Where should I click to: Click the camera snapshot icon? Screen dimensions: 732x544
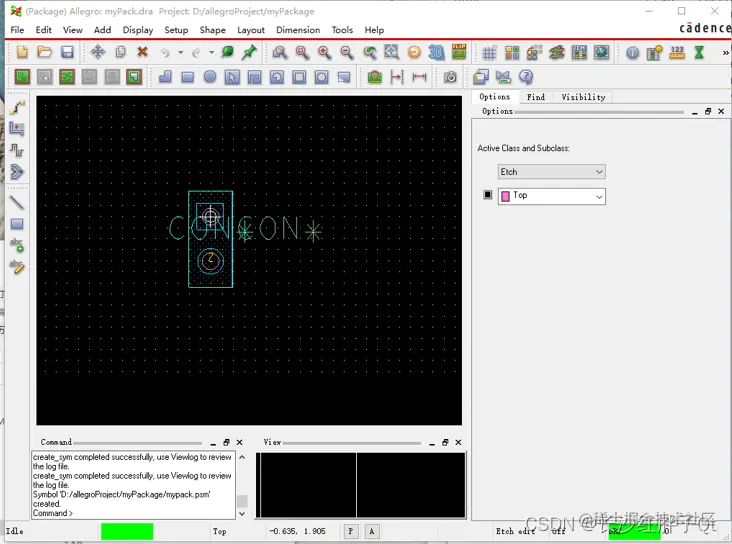click(x=450, y=77)
